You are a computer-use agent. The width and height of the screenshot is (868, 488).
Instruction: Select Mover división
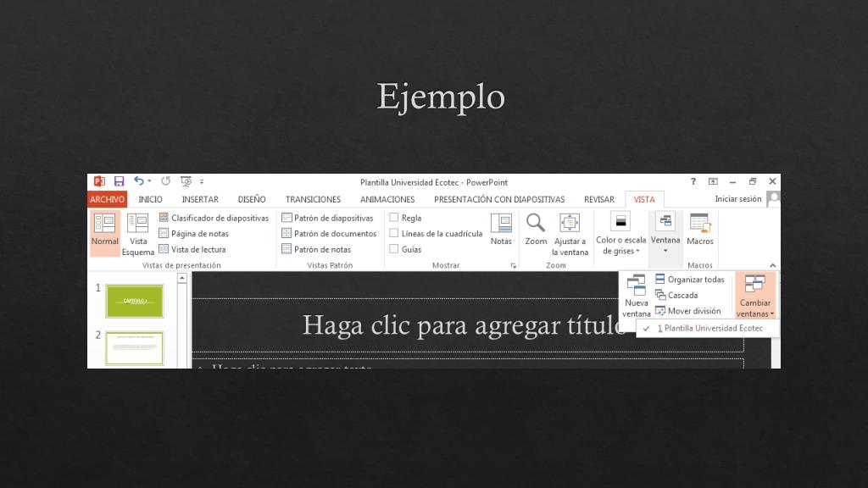(688, 311)
